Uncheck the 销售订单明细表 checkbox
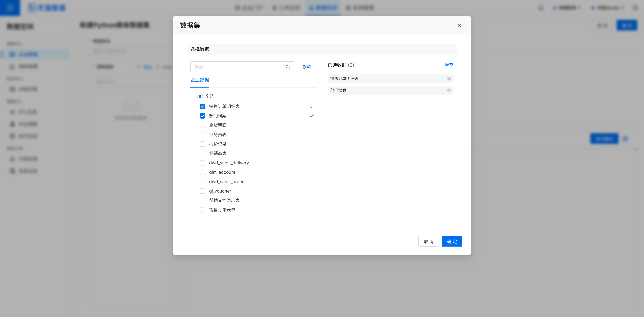The height and width of the screenshot is (317, 644). (x=202, y=107)
